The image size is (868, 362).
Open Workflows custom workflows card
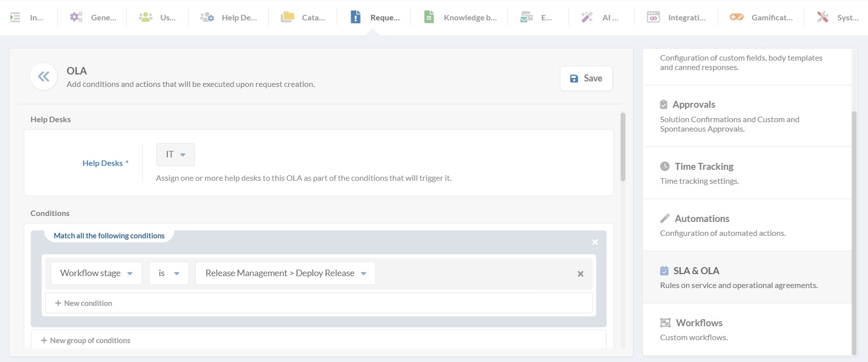747,330
